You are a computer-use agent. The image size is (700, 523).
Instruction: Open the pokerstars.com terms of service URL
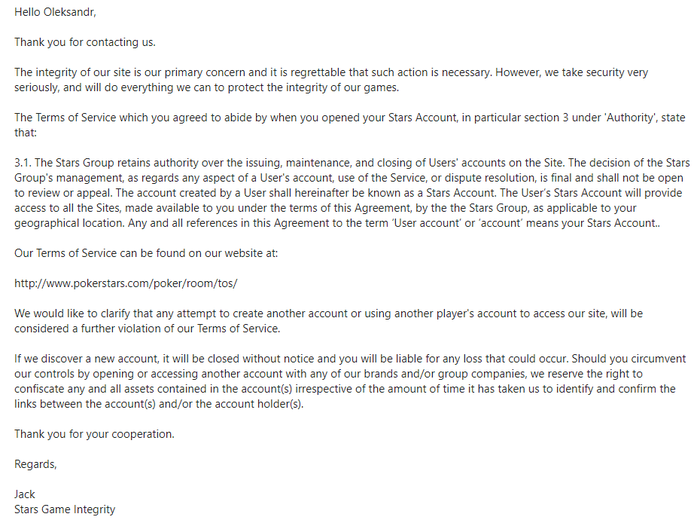tap(125, 283)
